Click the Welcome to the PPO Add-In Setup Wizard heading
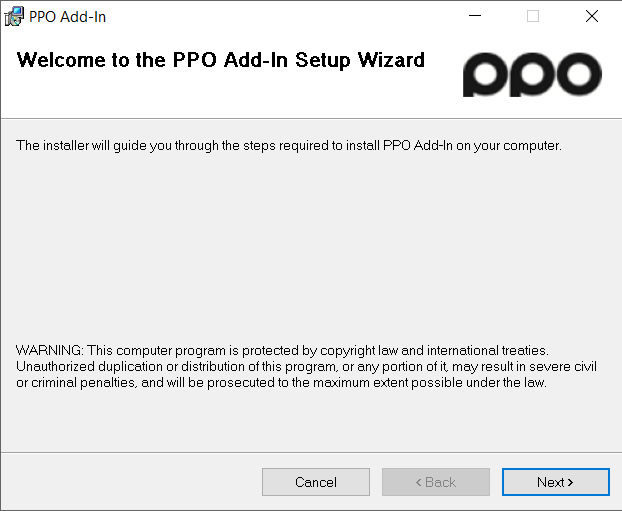Screen dimensions: 622x511 (x=221, y=61)
